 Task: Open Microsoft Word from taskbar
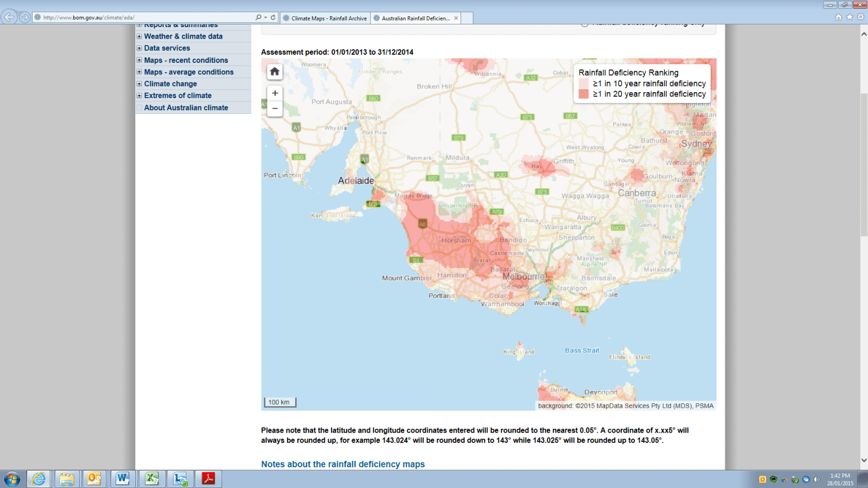pos(123,479)
